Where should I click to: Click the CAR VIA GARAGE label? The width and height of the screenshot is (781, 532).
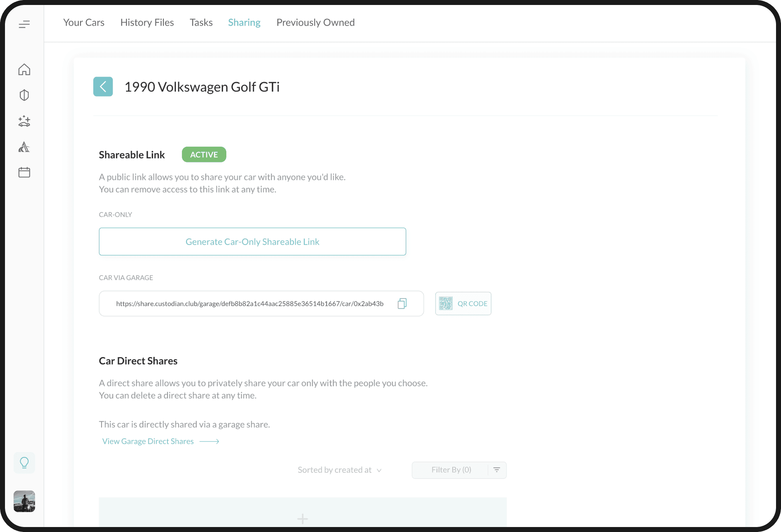coord(126,278)
